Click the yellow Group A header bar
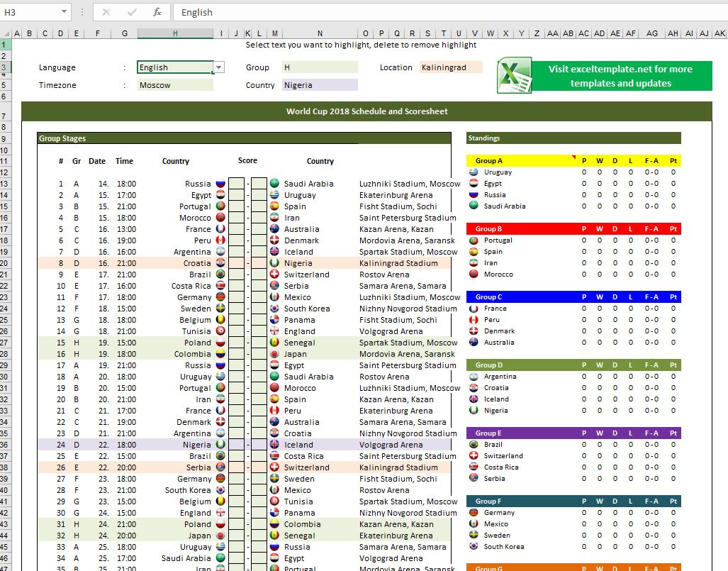This screenshot has width=728, height=571. [x=521, y=161]
